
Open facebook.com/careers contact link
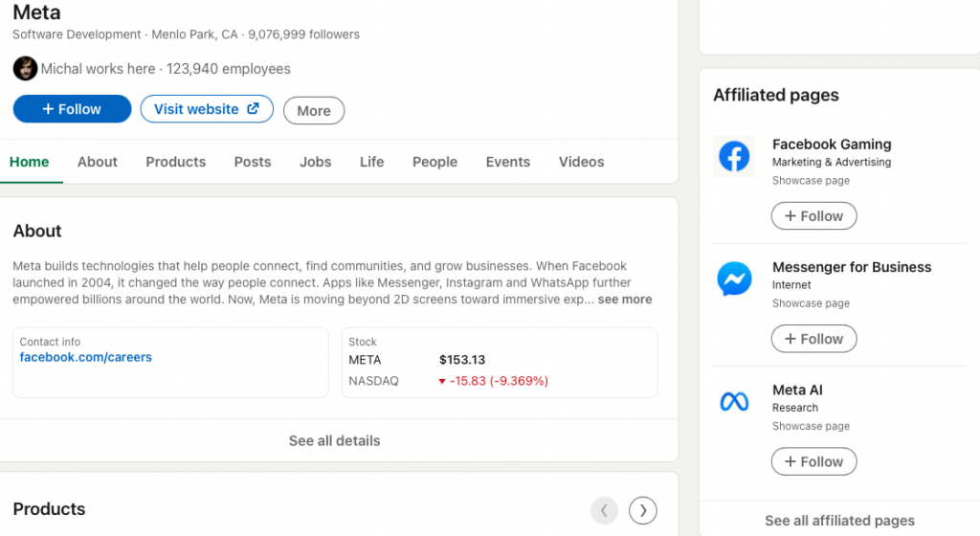(x=86, y=357)
